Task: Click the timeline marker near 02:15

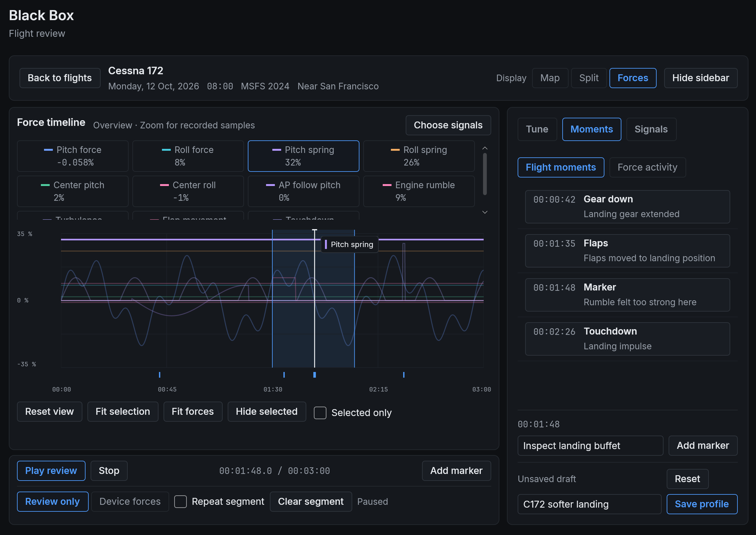Action: pyautogui.click(x=404, y=374)
